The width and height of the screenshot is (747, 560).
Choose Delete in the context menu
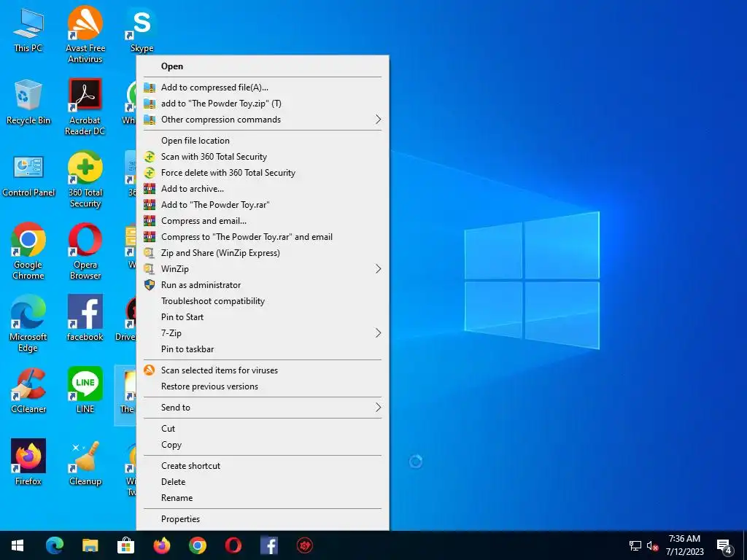coord(263,482)
